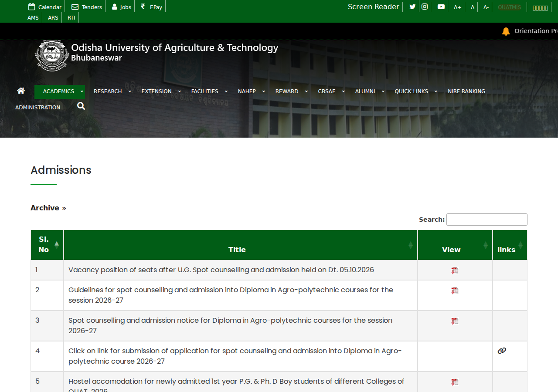
Task: Expand the QUICK LINKS dropdown menu
Action: [415, 91]
